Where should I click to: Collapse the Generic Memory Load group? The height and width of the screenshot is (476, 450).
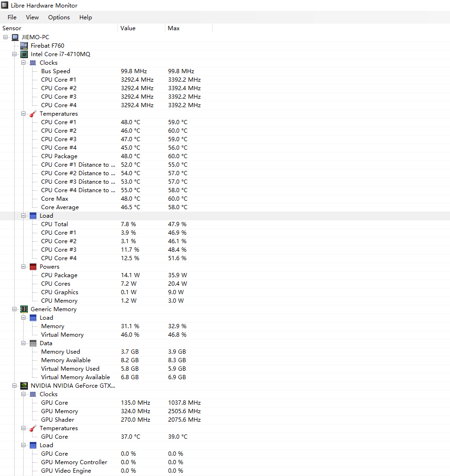tap(24, 317)
